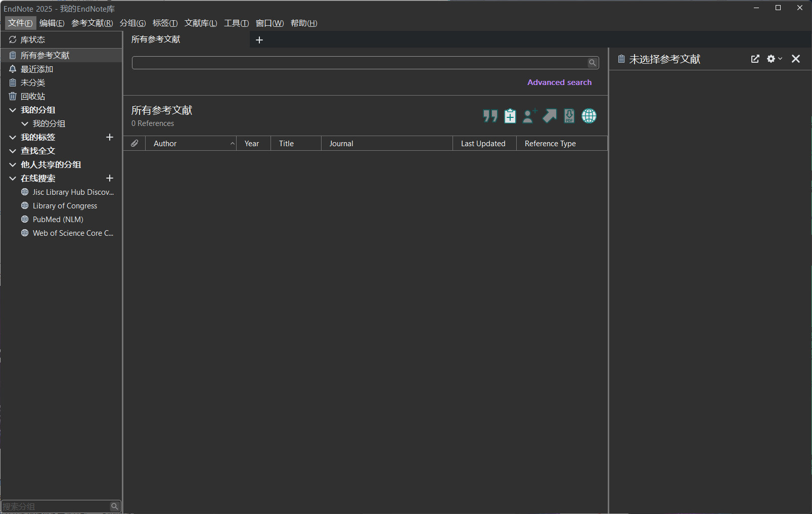Collapse 他人共享的分组 chevron

[x=13, y=164]
